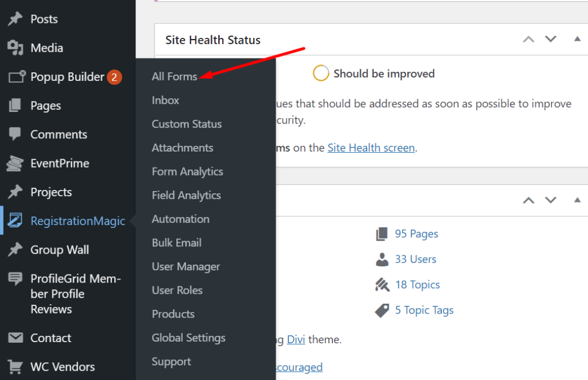Image resolution: width=588 pixels, height=380 pixels.
Task: Select Inbox in the submenu
Action: 165,100
